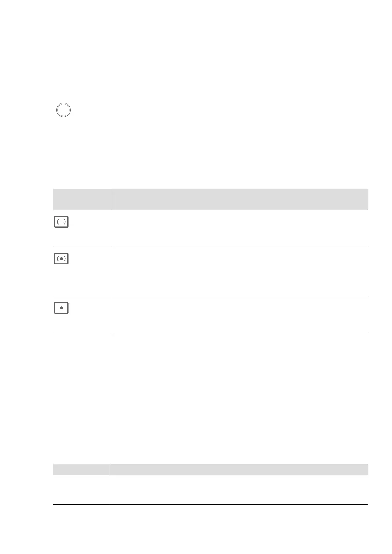392x554 pixels.
Task: Click the upper table's left gray header cell
Action: [82, 199]
